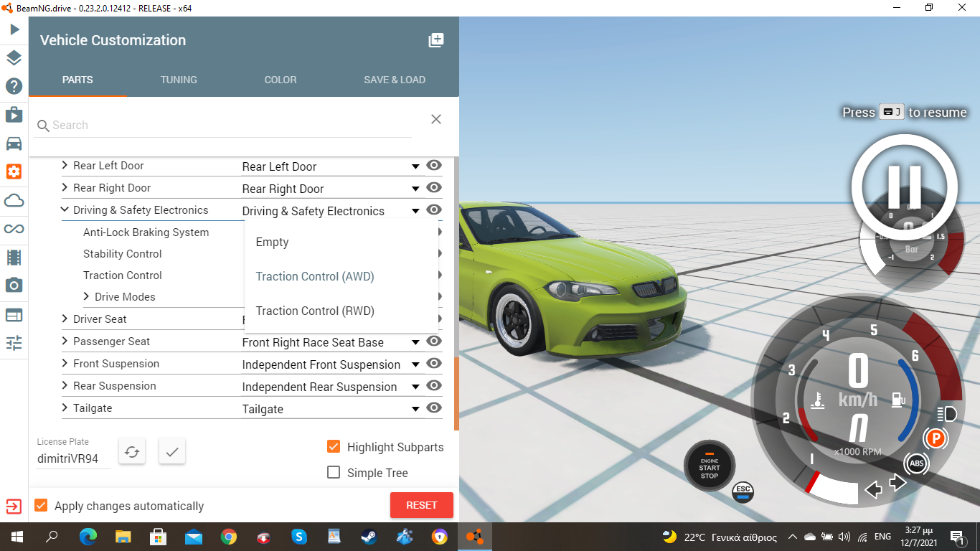The height and width of the screenshot is (551, 980).
Task: Open the photo mode camera icon
Action: coord(14,286)
